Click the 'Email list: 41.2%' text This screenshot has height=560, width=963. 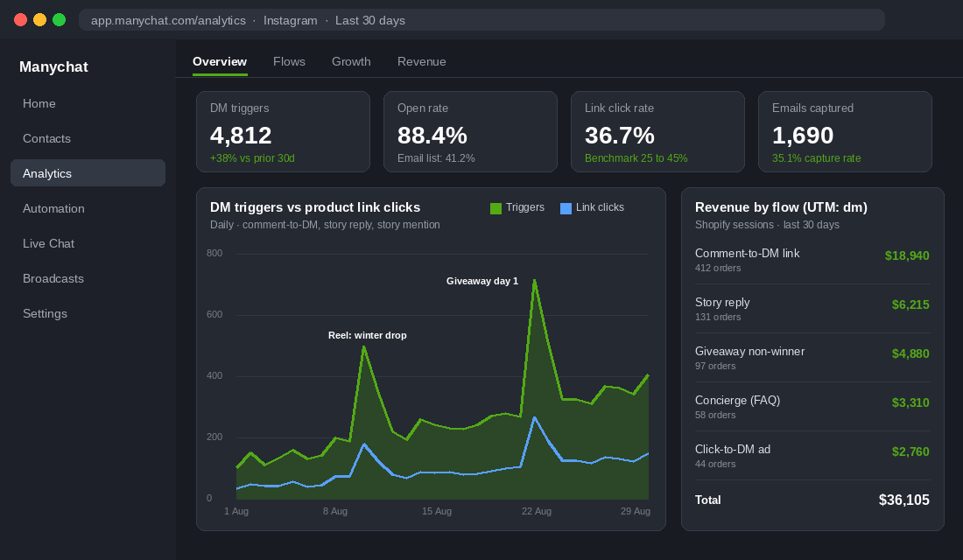pos(436,158)
